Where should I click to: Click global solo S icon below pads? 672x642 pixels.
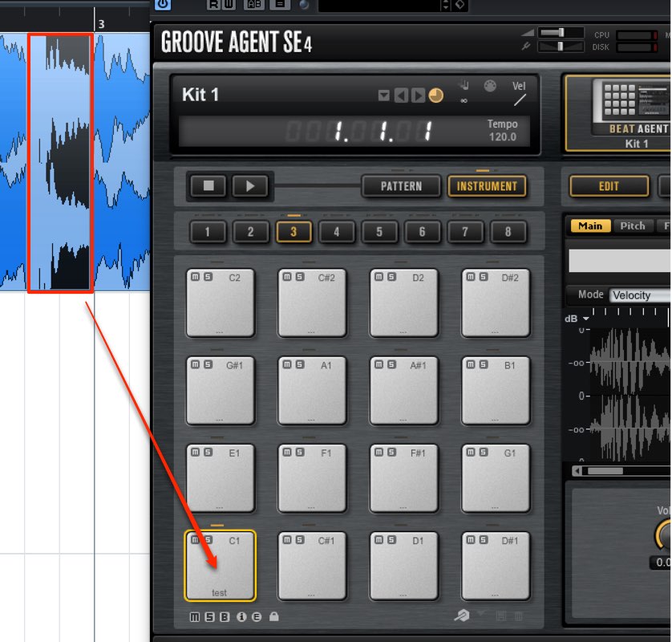(209, 616)
